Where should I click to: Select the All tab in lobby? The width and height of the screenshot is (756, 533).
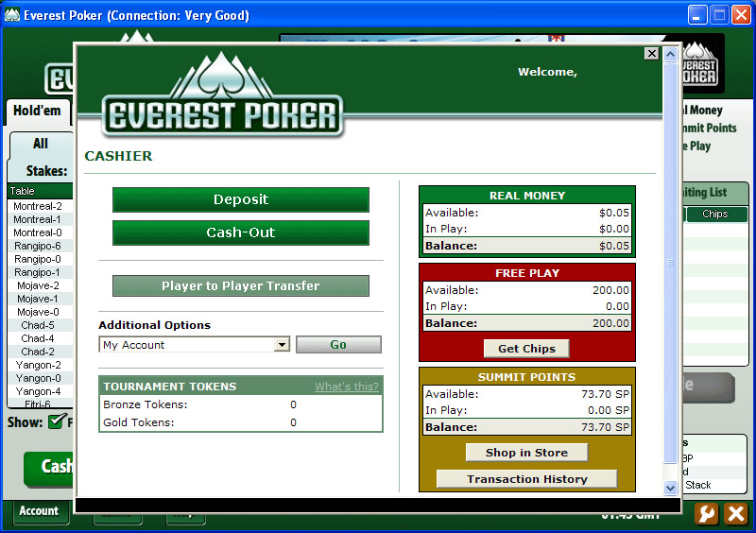tap(41, 144)
